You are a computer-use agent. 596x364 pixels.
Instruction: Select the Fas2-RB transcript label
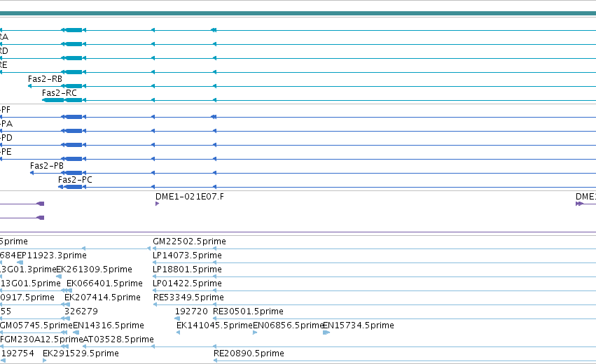pyautogui.click(x=45, y=79)
